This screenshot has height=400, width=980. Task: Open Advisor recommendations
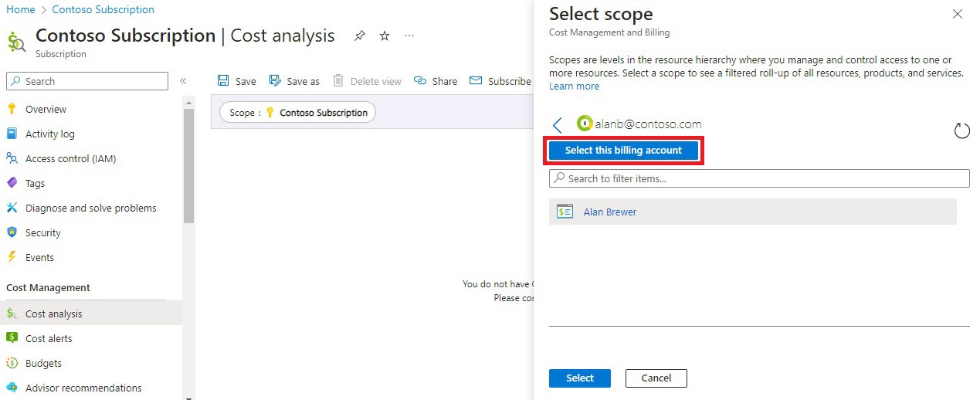pyautogui.click(x=83, y=388)
